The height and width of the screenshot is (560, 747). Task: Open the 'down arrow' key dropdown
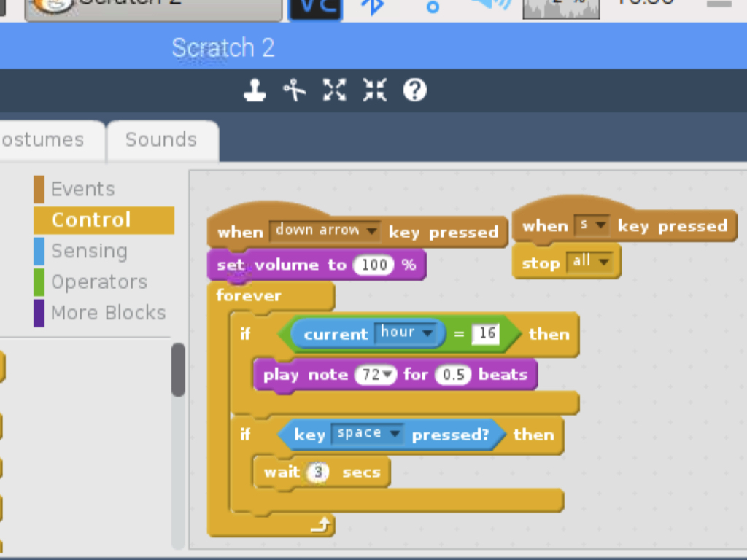(x=325, y=230)
